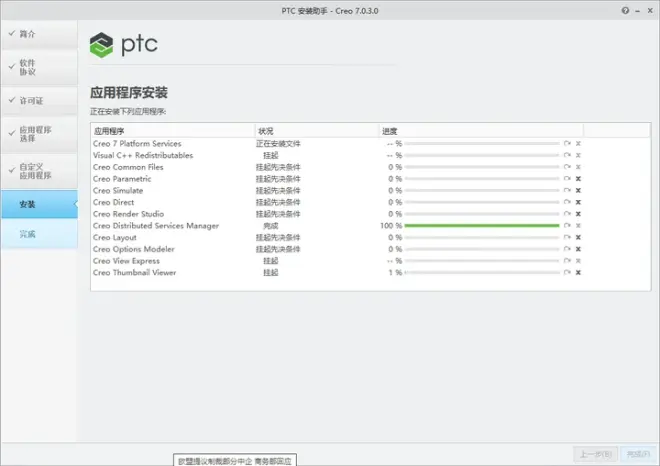Click the 100 % progress value
The image size is (660, 466).
point(391,226)
